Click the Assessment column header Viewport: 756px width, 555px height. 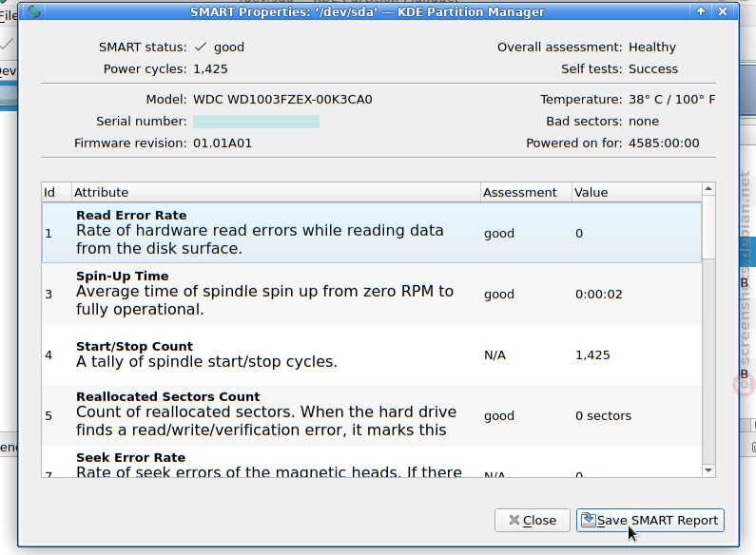[526, 192]
